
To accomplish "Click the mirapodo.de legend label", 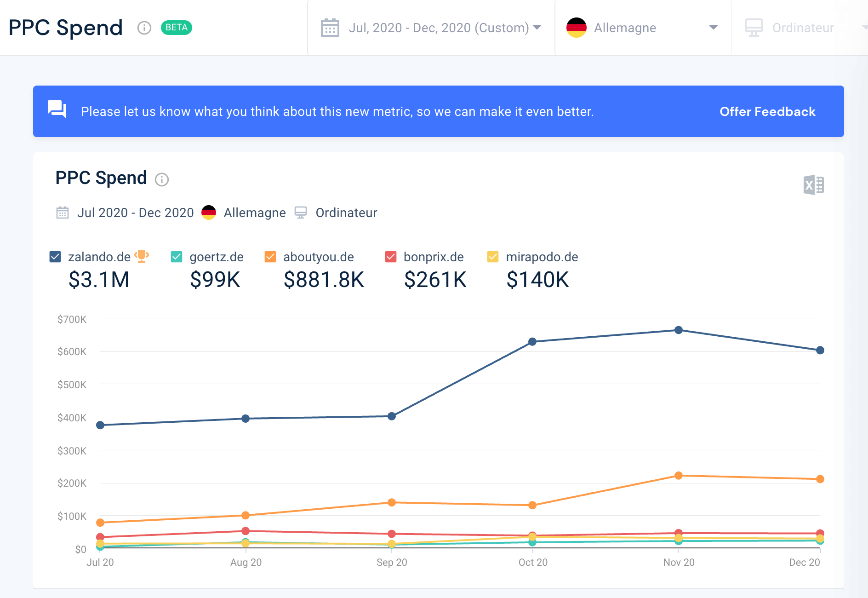I will tap(542, 257).
